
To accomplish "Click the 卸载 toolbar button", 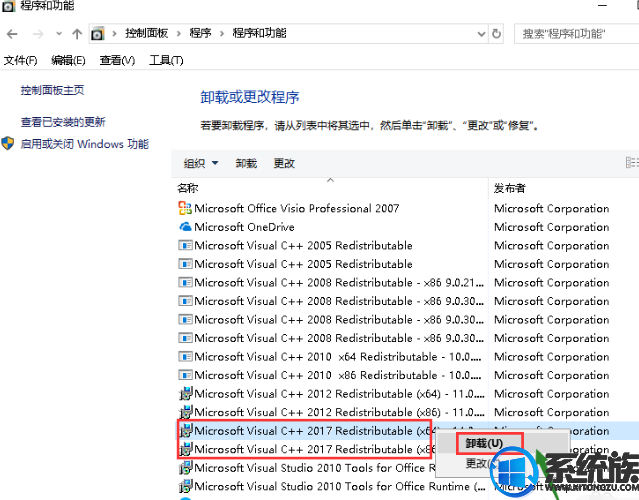I will (246, 163).
